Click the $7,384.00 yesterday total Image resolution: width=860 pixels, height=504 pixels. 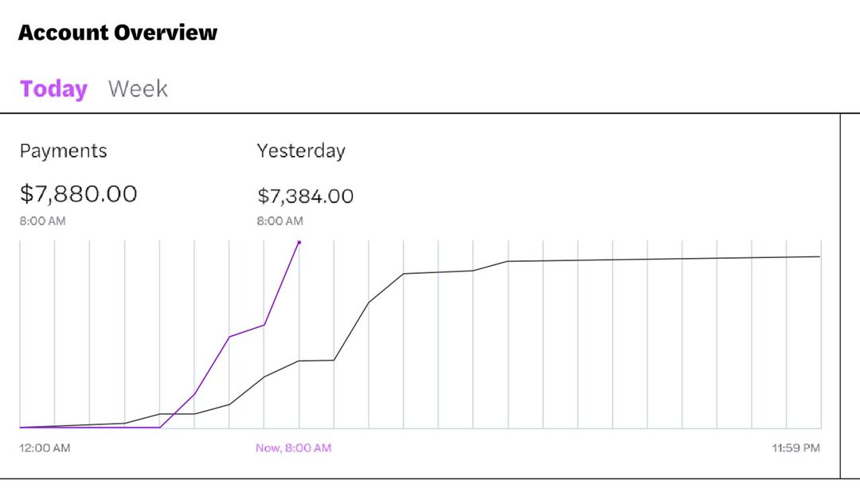pos(305,196)
